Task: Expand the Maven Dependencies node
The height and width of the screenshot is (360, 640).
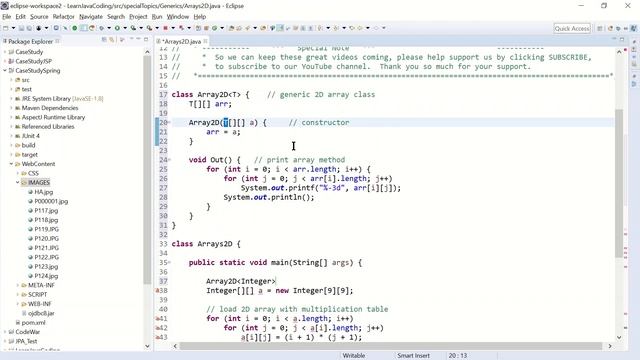Action: tap(11, 108)
